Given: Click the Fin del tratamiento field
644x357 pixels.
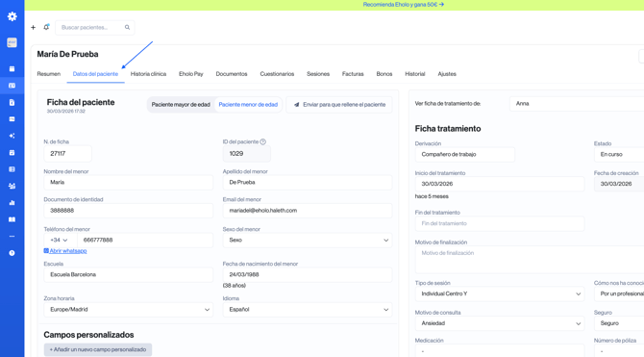Looking at the screenshot, I should (500, 224).
